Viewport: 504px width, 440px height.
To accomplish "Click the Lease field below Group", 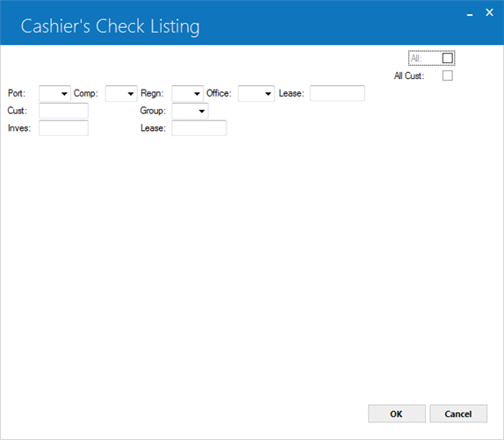I will click(199, 128).
